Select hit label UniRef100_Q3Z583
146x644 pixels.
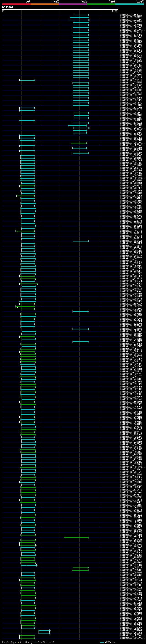point(131,52)
